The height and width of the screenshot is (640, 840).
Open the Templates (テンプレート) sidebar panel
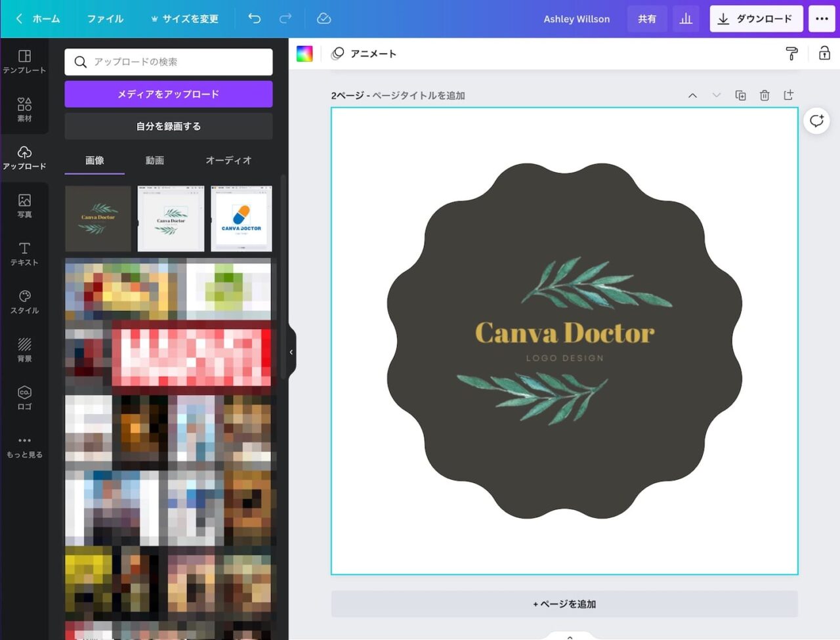point(24,62)
